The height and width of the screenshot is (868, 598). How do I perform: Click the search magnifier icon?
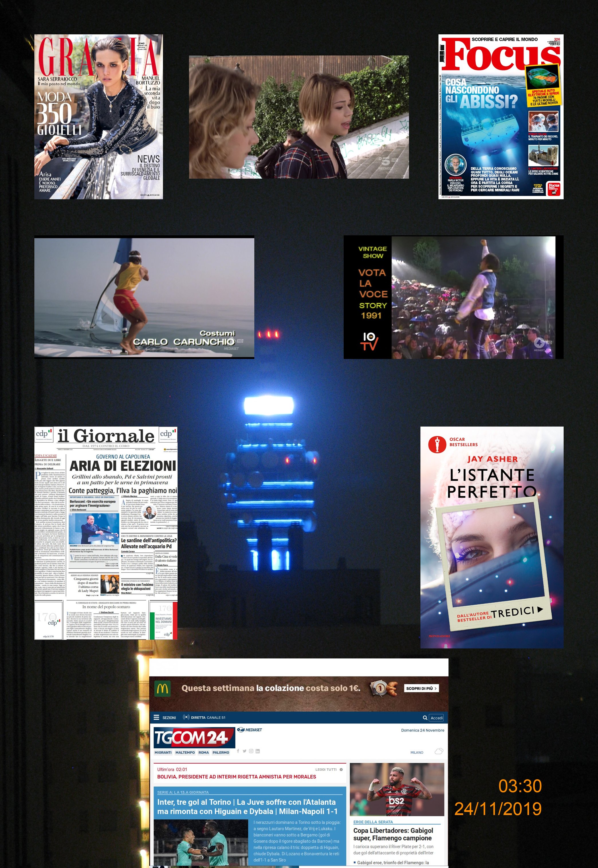[x=425, y=718]
